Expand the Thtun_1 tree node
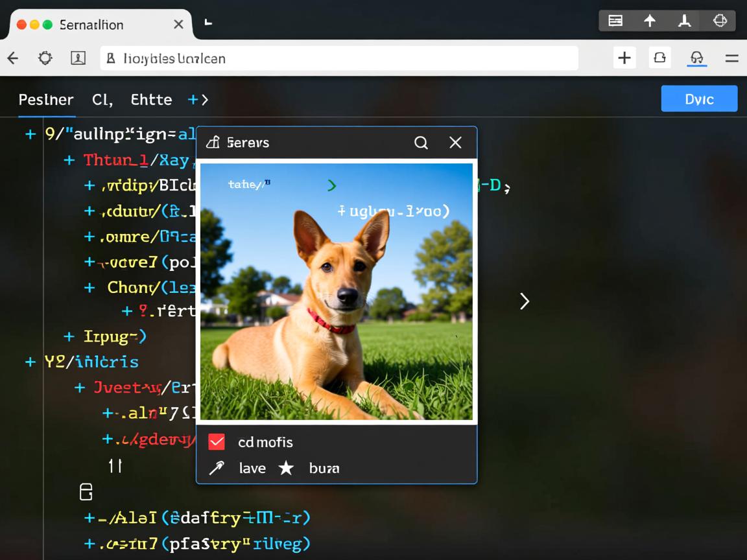This screenshot has height=560, width=747. coord(69,160)
